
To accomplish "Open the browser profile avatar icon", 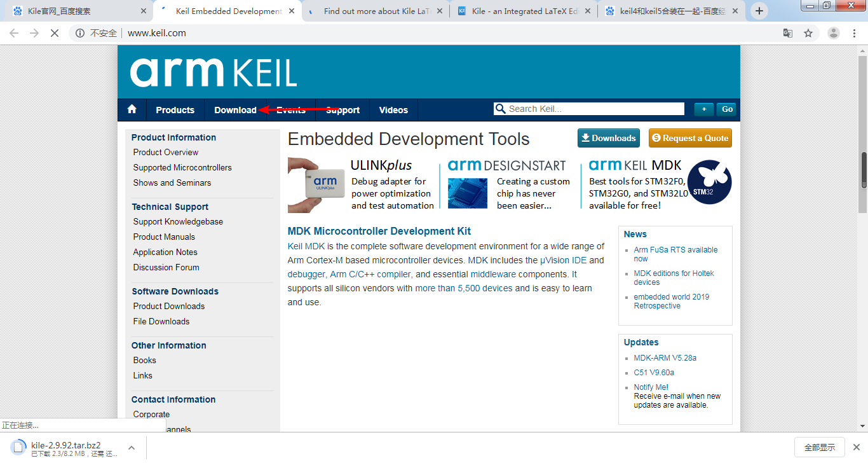I will (832, 32).
